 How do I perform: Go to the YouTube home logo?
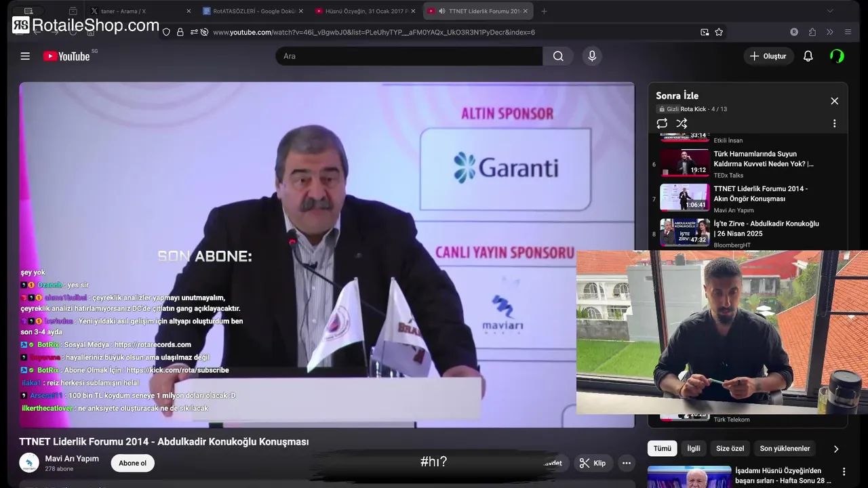[66, 56]
